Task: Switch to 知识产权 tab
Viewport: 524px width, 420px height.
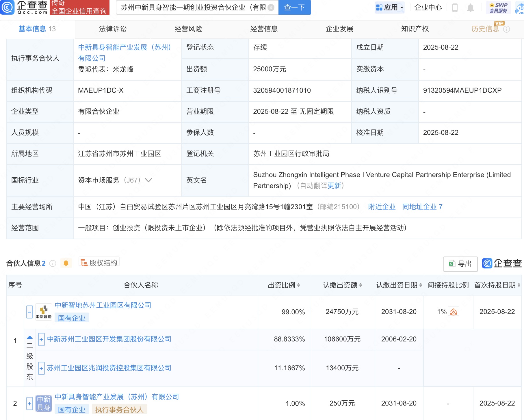Action: click(415, 29)
